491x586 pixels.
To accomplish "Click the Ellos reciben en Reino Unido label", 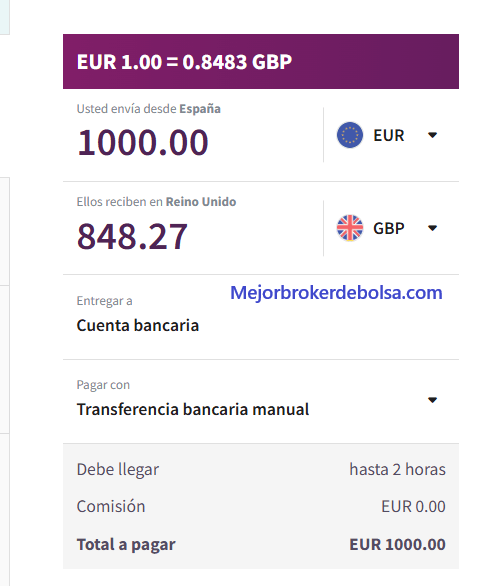I will click(x=156, y=202).
